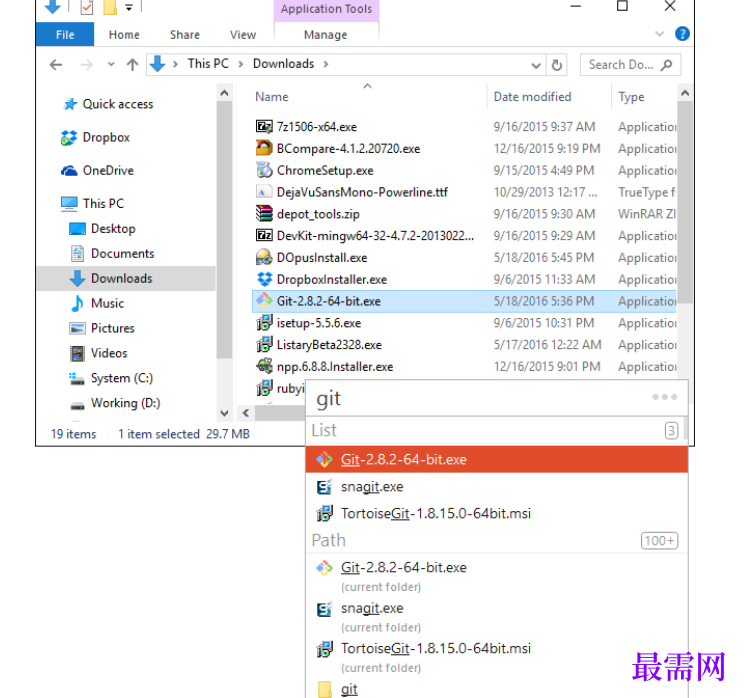Select the ListaryBeta2328.exe icon
The image size is (744, 698).
point(264,345)
